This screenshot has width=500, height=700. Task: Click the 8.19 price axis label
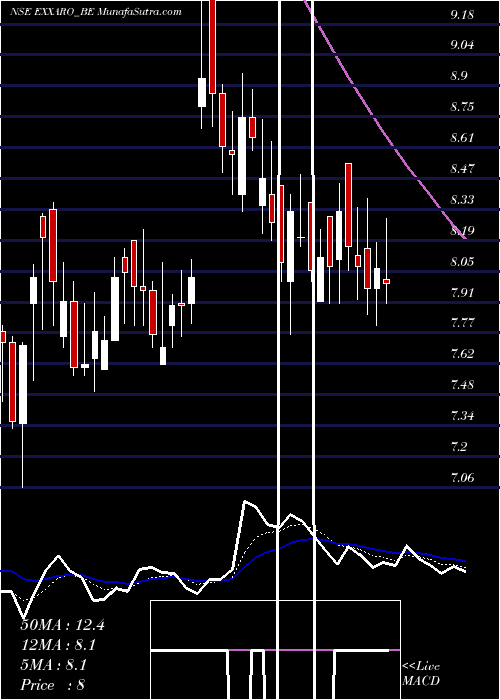pos(462,231)
